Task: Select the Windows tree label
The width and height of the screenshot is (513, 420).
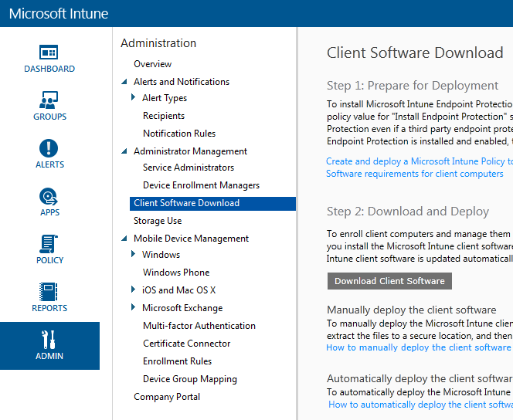Action: coord(161,255)
